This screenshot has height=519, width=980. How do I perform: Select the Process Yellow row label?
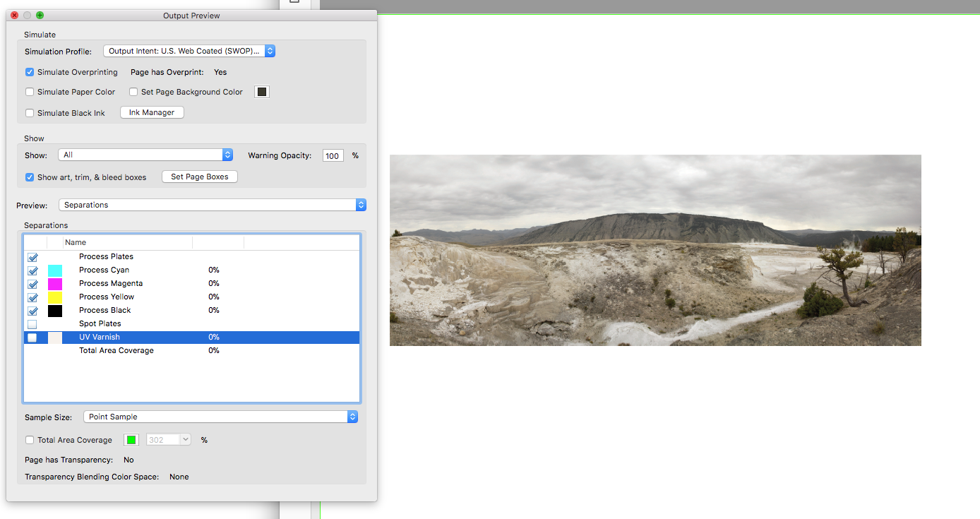click(x=107, y=297)
